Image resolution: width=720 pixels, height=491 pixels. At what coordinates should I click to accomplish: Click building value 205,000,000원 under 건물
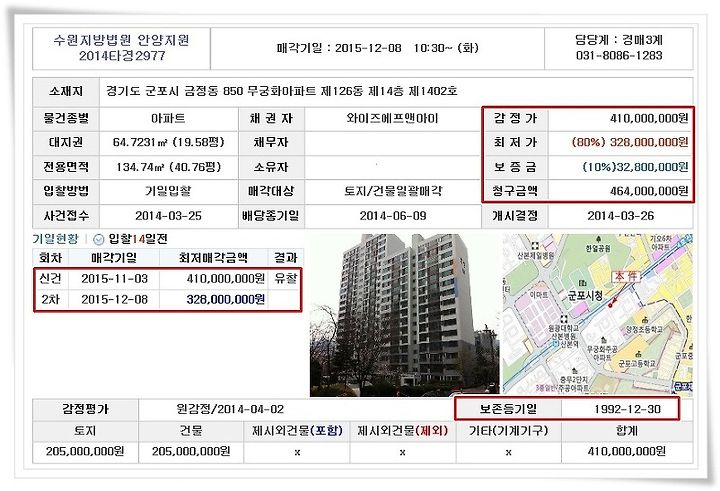[x=191, y=452]
